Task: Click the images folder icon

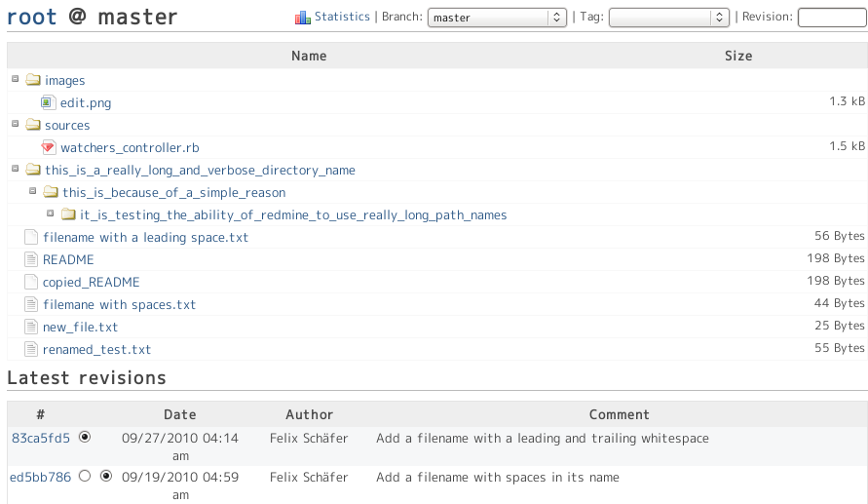Action: (x=33, y=79)
